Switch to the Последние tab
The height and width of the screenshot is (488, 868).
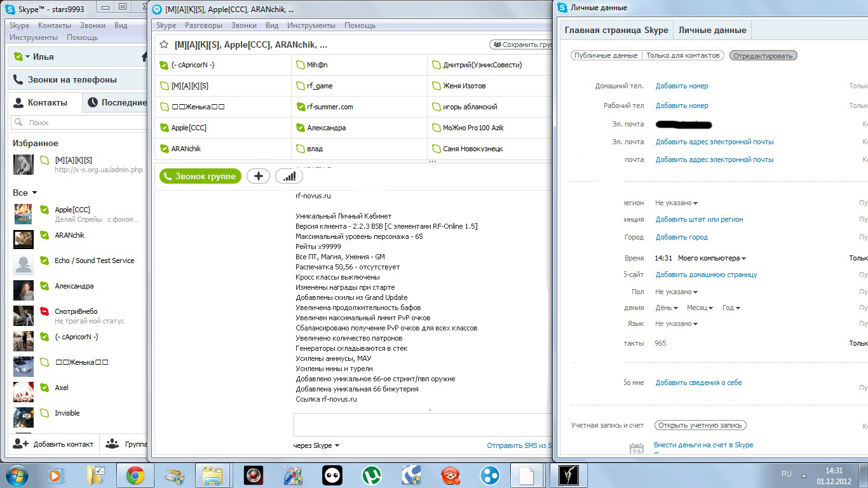click(x=116, y=102)
